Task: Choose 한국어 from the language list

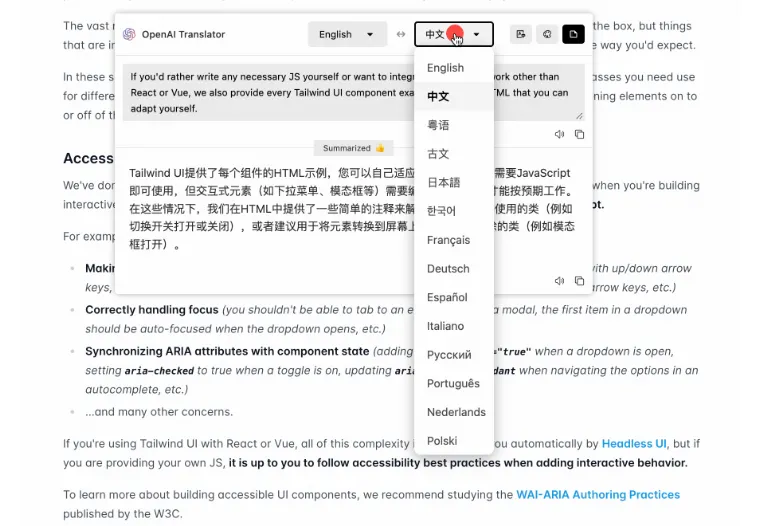Action: pyautogui.click(x=453, y=211)
